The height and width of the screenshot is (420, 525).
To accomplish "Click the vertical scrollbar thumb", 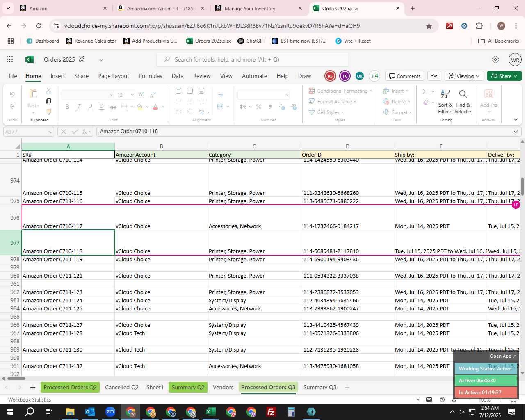I will click(522, 187).
